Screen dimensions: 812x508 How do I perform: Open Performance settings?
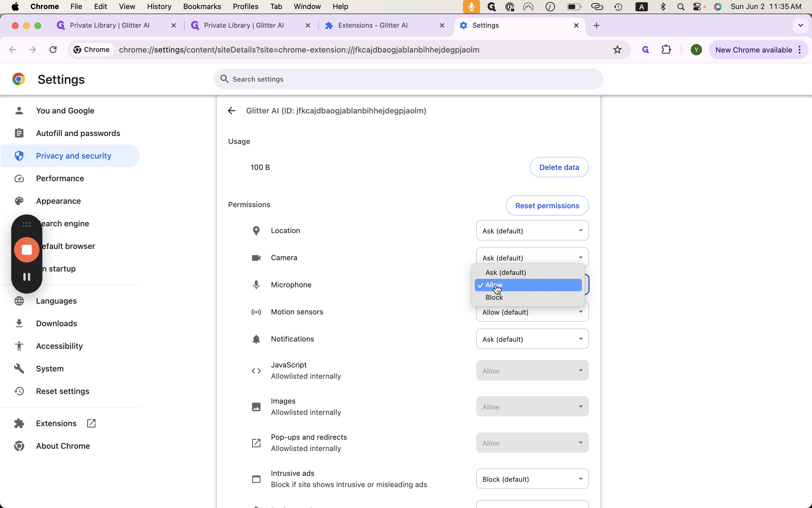70,178
